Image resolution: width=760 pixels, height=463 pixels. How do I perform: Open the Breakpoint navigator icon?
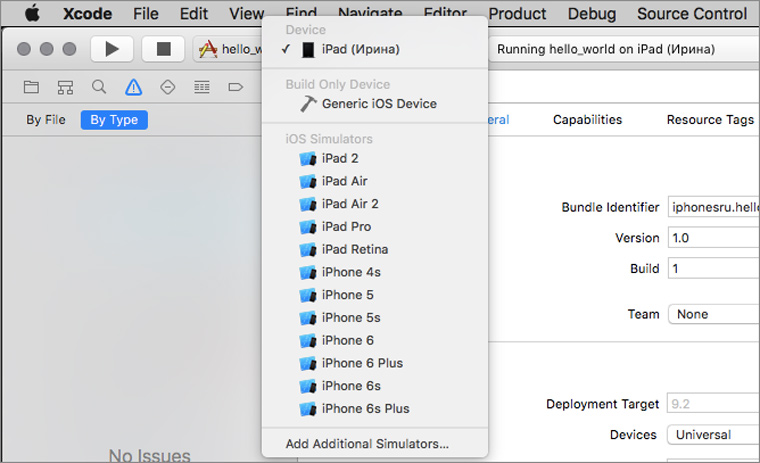(236, 87)
